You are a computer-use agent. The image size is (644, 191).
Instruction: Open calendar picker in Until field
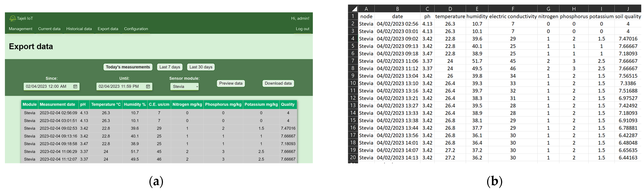148,86
